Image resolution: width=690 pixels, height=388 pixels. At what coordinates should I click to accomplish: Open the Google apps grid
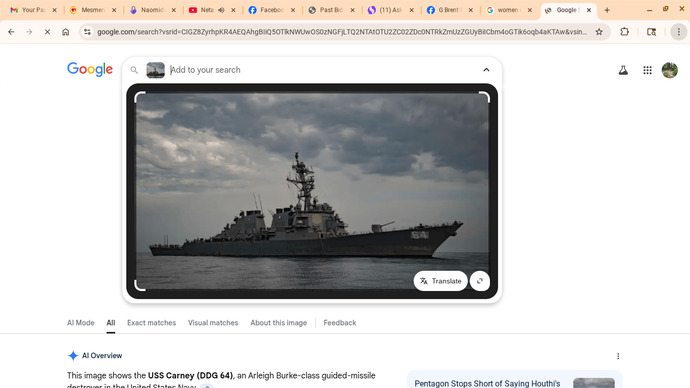647,70
